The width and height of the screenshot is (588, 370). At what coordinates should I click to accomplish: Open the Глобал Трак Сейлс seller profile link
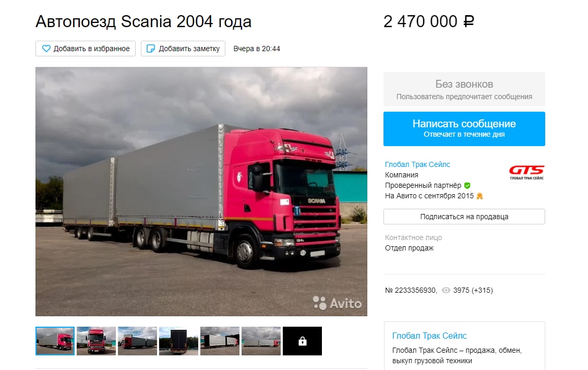[417, 164]
